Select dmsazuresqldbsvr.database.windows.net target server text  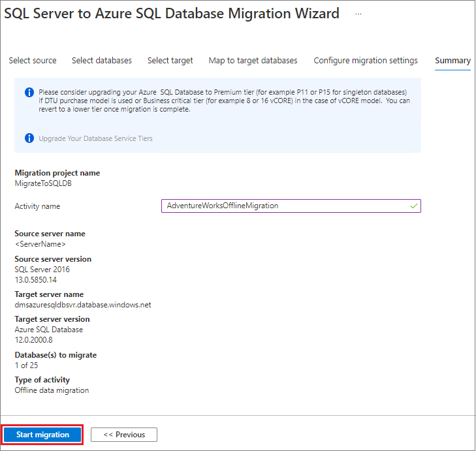(83, 305)
